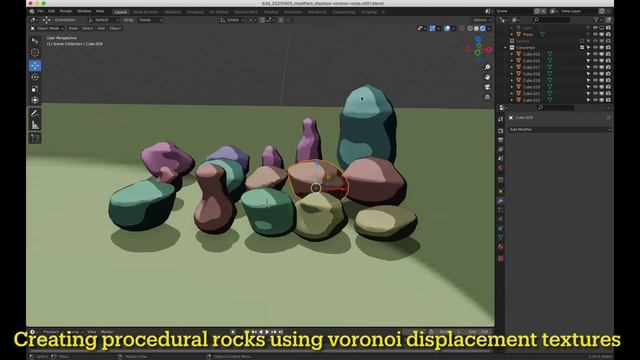Image resolution: width=640 pixels, height=360 pixels.
Task: Open the Render menu
Action: 66,11
